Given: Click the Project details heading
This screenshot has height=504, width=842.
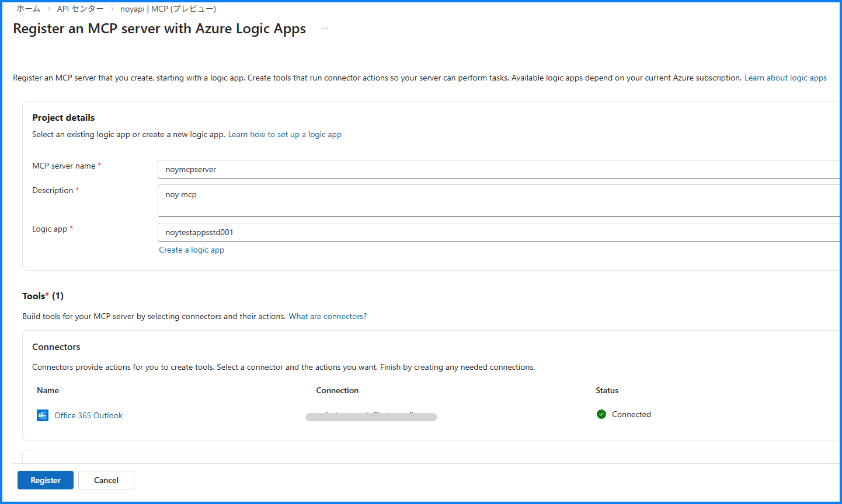Looking at the screenshot, I should coord(63,117).
